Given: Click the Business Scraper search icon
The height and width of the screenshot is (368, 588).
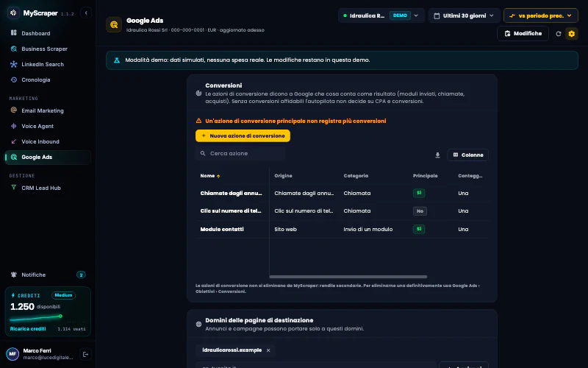Looking at the screenshot, I should [x=14, y=49].
